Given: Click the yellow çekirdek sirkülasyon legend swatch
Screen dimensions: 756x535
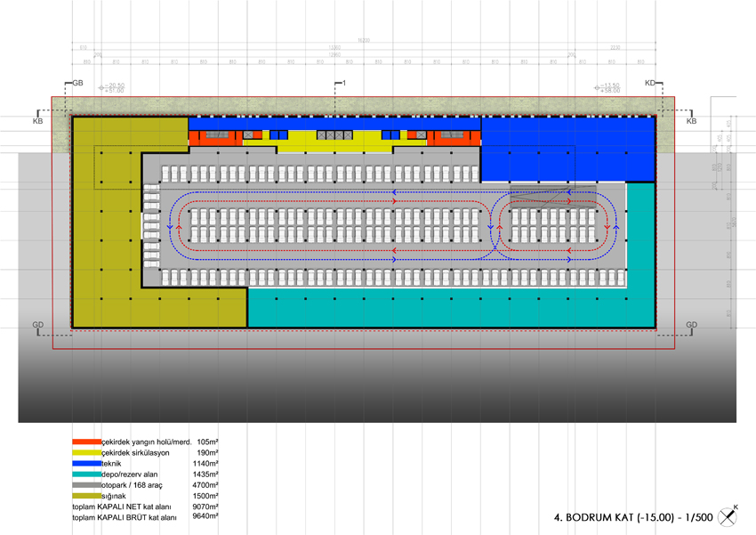Looking at the screenshot, I should (87, 452).
